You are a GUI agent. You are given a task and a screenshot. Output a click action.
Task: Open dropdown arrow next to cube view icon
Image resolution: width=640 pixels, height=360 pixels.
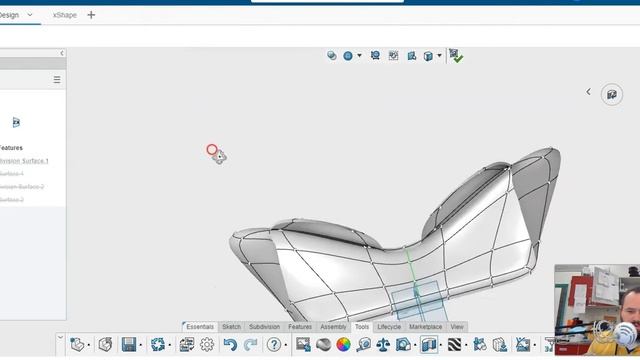[x=439, y=56]
